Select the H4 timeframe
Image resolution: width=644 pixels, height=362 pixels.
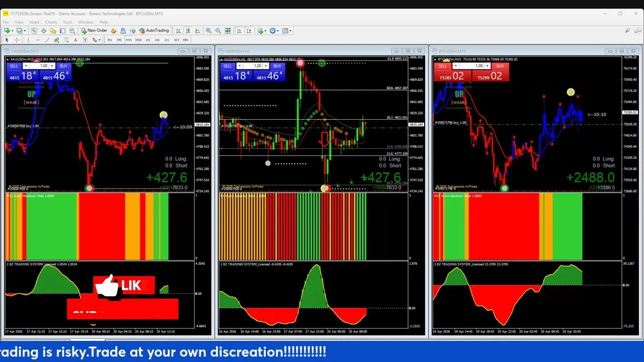click(157, 40)
